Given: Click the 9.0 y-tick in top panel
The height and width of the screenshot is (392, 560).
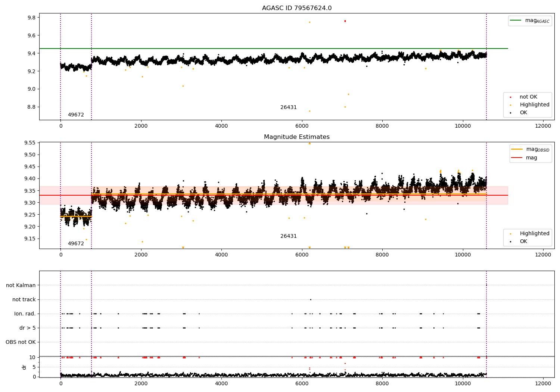Looking at the screenshot, I should [x=31, y=89].
